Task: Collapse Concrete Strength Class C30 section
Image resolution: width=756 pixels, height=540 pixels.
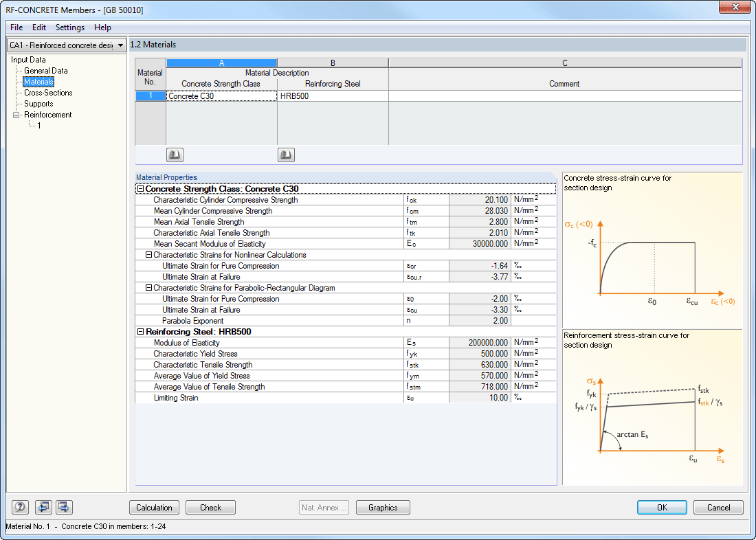Action: coord(140,189)
